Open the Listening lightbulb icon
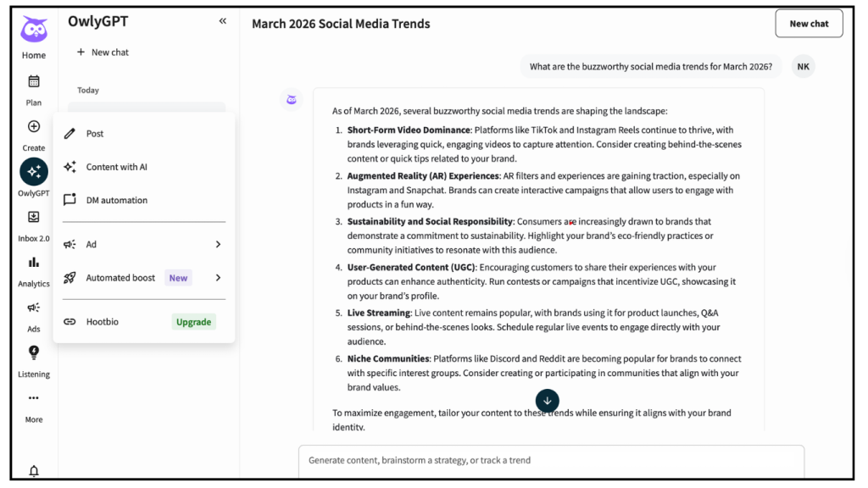868x488 pixels. [34, 352]
